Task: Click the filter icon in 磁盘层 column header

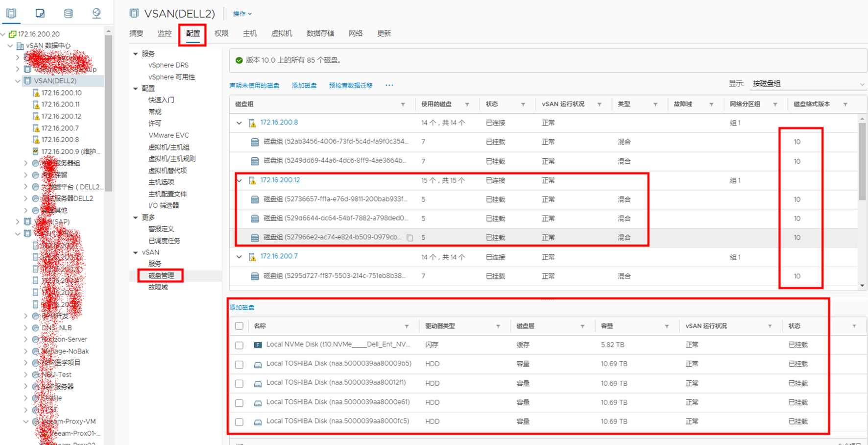Action: click(582, 326)
